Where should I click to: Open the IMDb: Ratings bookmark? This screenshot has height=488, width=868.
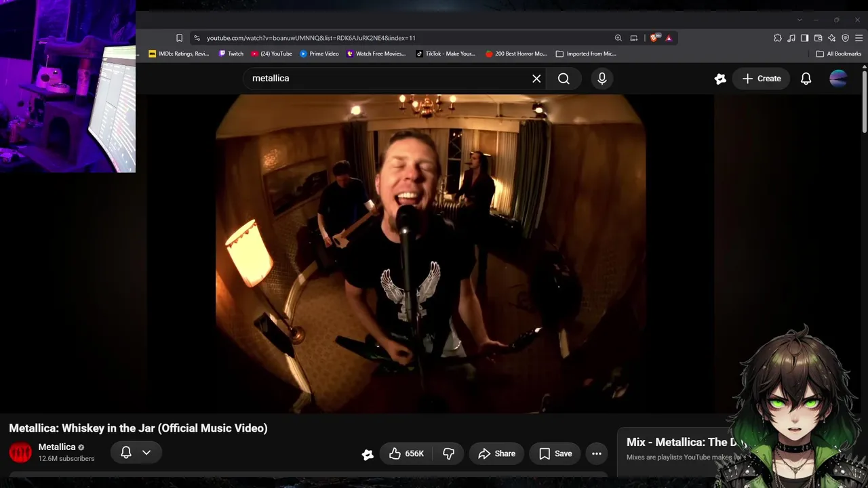pyautogui.click(x=179, y=54)
